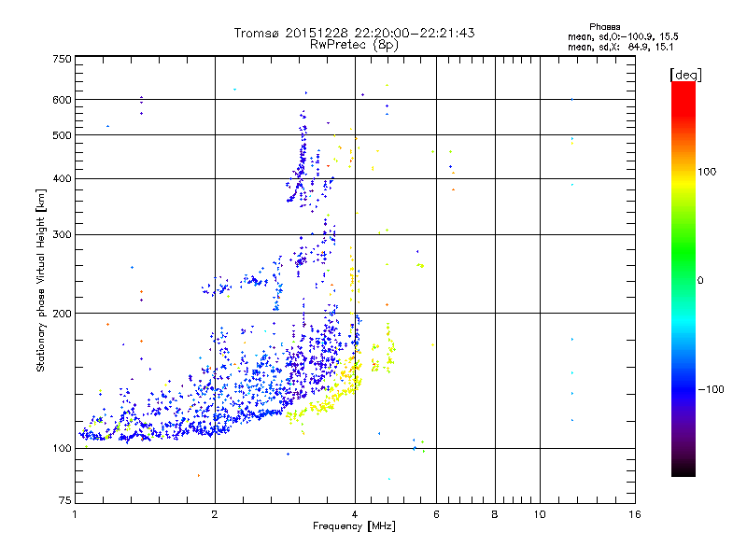Click the y-axis tick label '500'
This screenshot has height=560, width=747.
pyautogui.click(x=62, y=135)
